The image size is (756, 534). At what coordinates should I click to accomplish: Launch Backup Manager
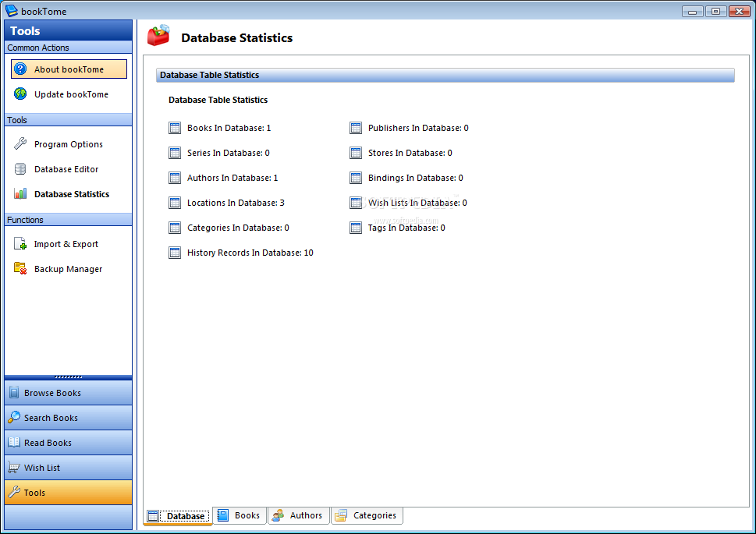pos(69,269)
